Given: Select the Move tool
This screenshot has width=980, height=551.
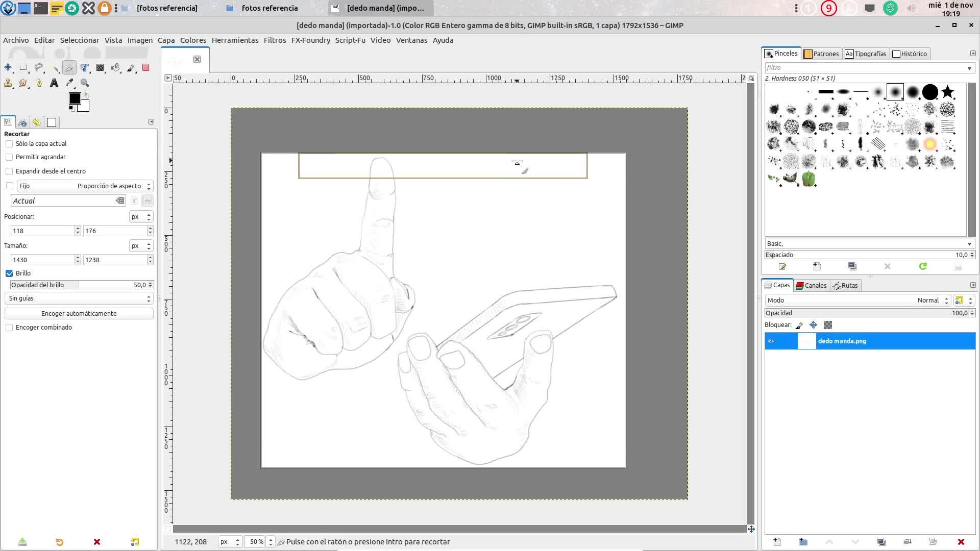Looking at the screenshot, I should [8, 67].
